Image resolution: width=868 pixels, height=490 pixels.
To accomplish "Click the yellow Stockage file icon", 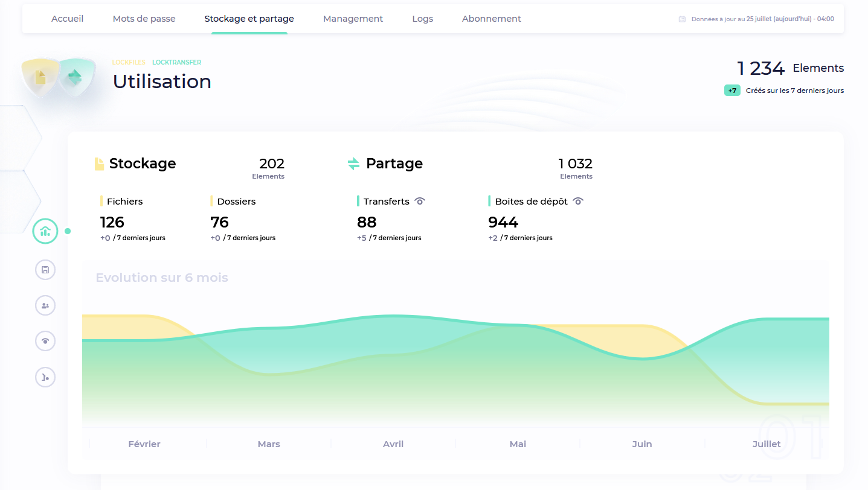I will [99, 164].
